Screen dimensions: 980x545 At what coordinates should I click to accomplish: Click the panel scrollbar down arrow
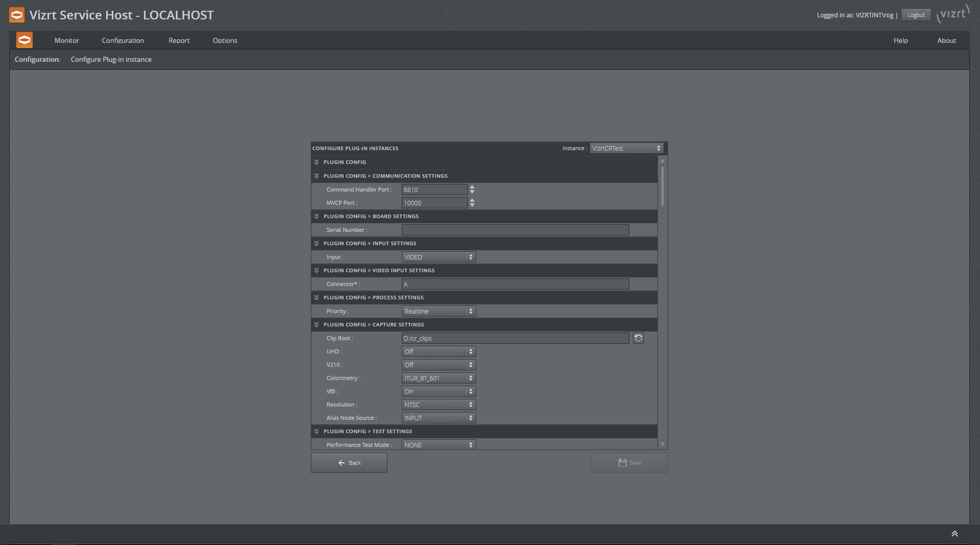(663, 444)
